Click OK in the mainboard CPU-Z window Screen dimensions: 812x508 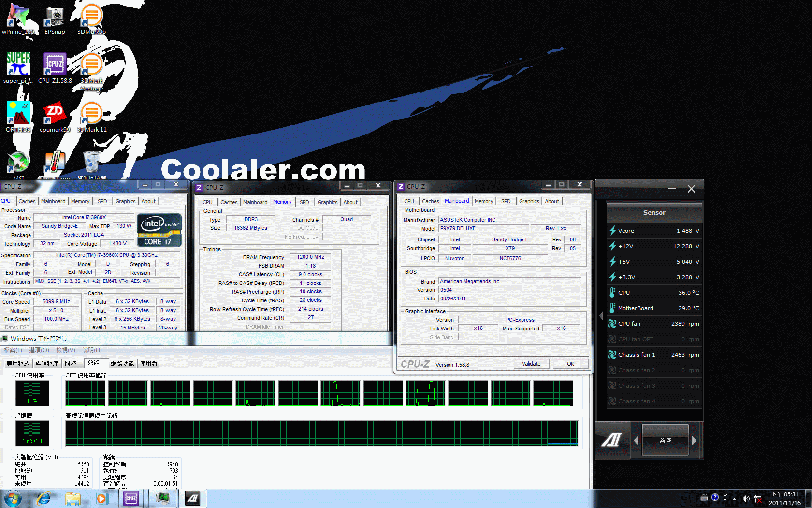[571, 364]
